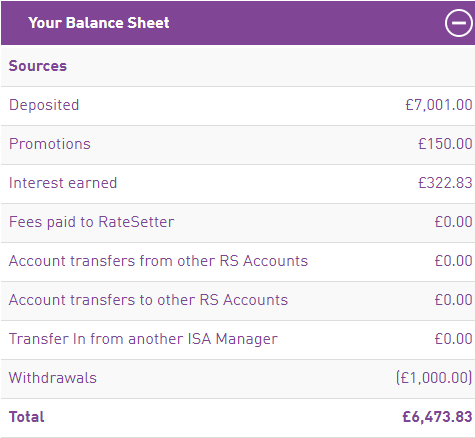Click the £7,001.00 deposited amount

click(x=439, y=105)
